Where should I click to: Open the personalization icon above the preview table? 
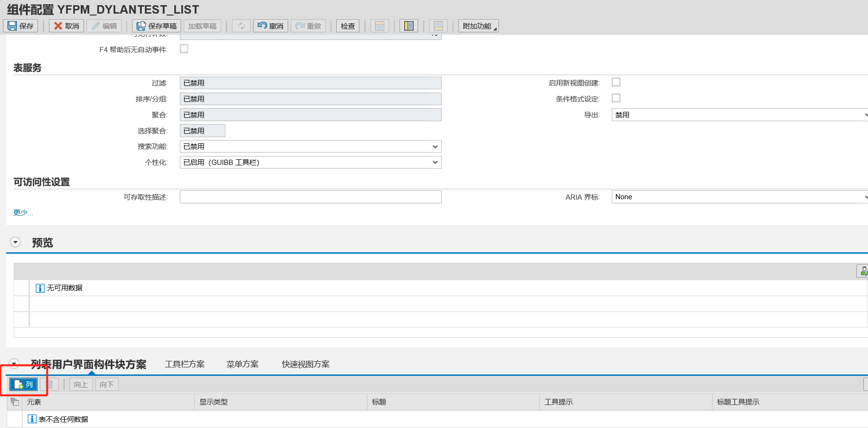(864, 271)
